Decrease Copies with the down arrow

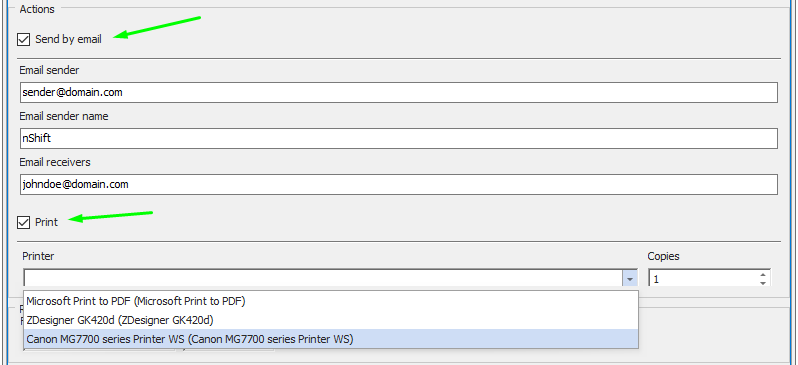(762, 283)
